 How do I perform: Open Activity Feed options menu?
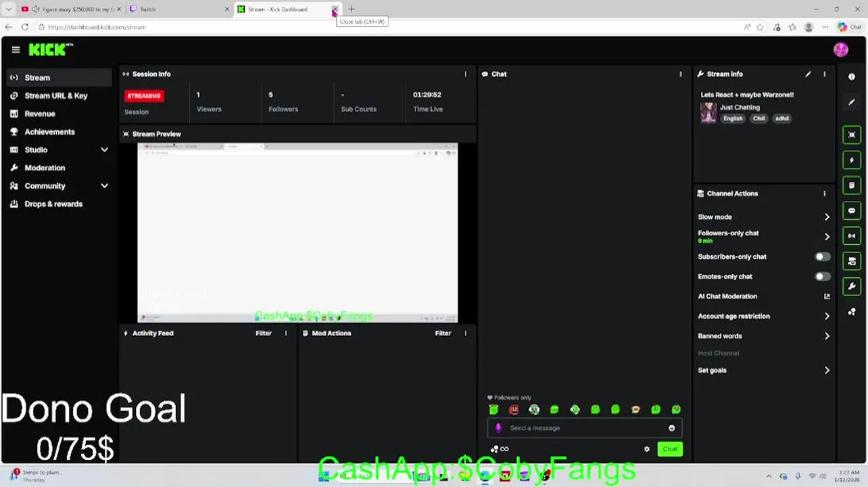(x=286, y=333)
